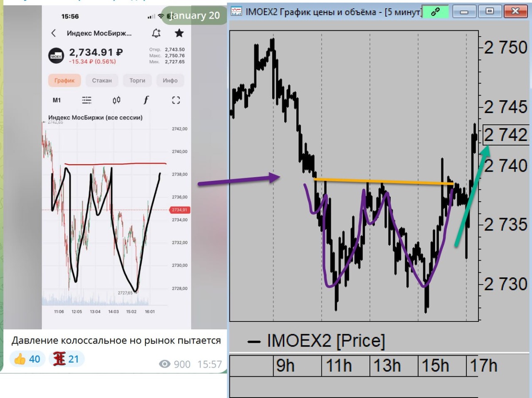
Task: Toggle the green link icon in title bar
Action: point(435,12)
